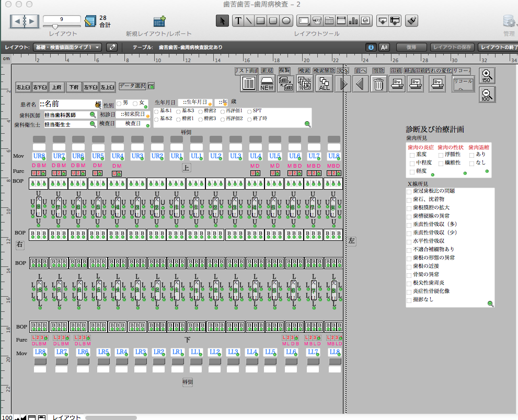The image size is (518, 420).
Task: Check the 根尖性歯周炎 checkbox
Action: [x=409, y=283]
